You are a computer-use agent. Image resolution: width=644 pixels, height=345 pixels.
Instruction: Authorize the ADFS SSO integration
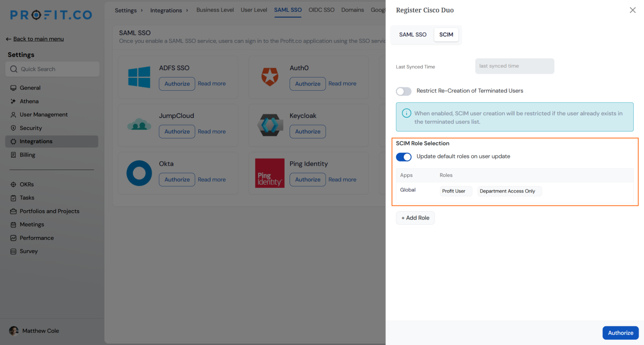[177, 84]
